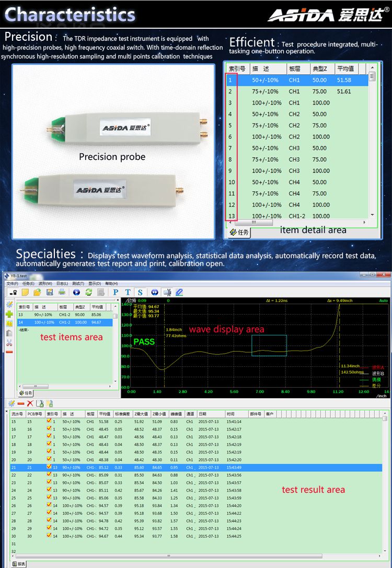Open the 帮助(H) menu

(x=111, y=283)
